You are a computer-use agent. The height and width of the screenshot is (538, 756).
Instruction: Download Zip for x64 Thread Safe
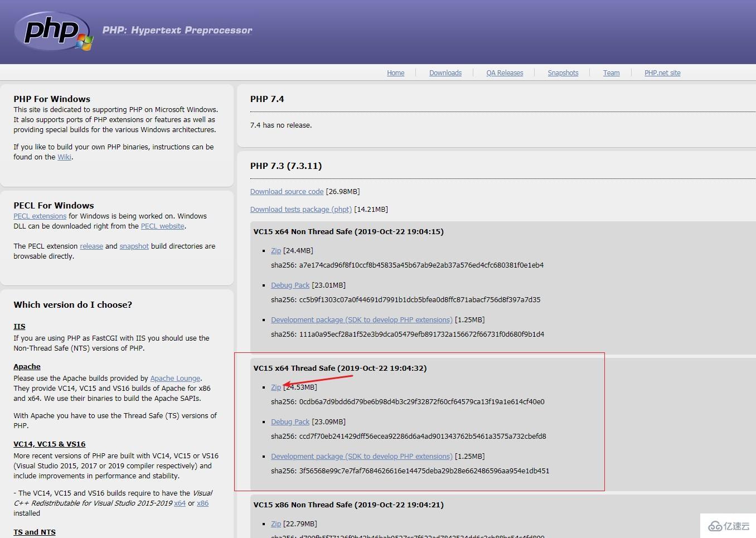[276, 387]
